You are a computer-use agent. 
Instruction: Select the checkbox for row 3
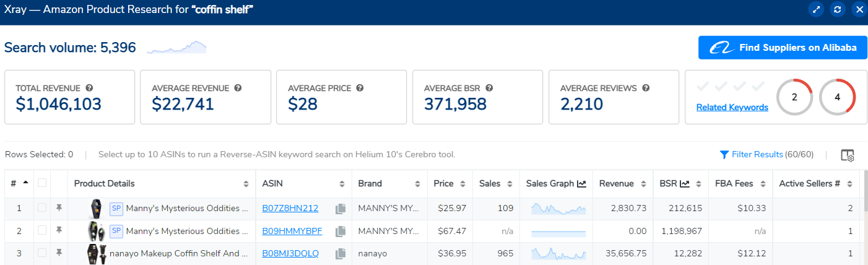(42, 253)
